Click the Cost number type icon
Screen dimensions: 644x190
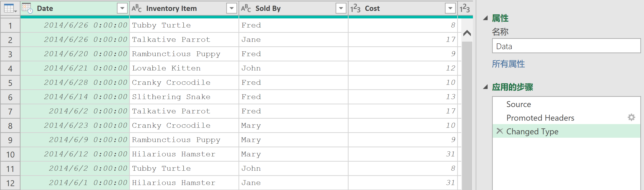click(x=355, y=8)
